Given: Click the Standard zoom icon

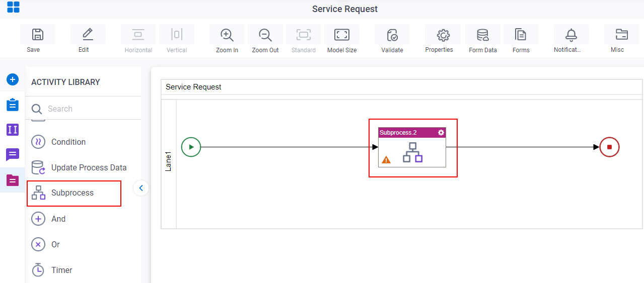Looking at the screenshot, I should point(304,35).
